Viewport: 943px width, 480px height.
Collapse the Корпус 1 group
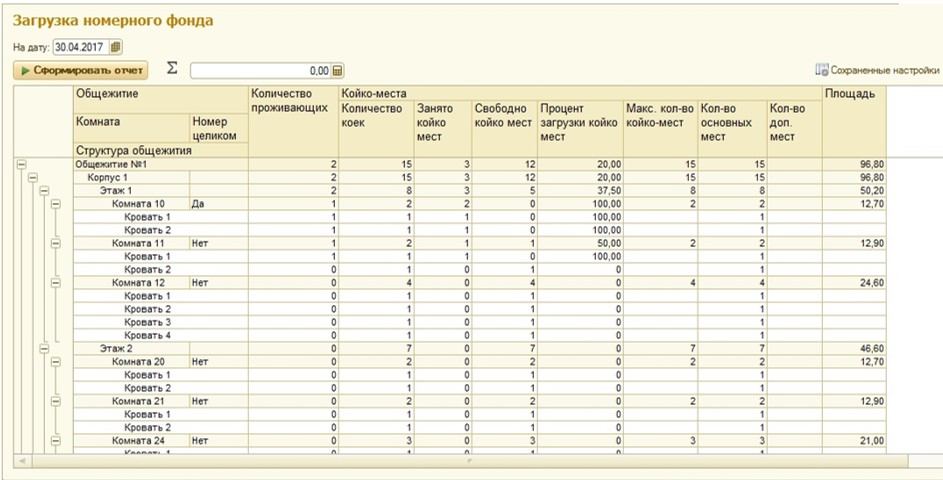click(x=32, y=177)
